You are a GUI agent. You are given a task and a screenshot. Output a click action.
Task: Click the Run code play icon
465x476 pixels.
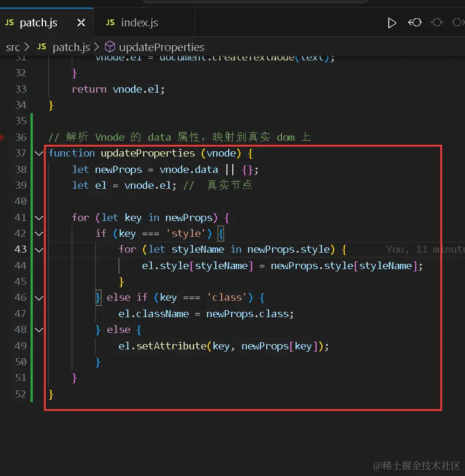[392, 23]
